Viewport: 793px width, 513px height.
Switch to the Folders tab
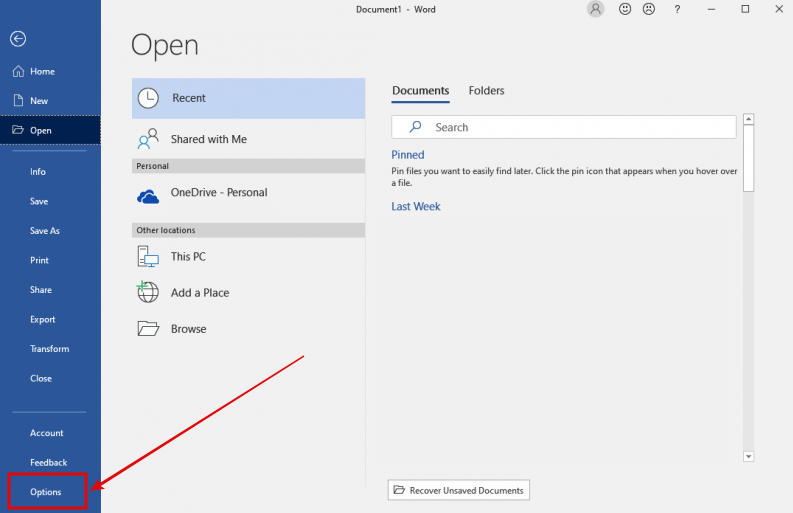point(486,91)
